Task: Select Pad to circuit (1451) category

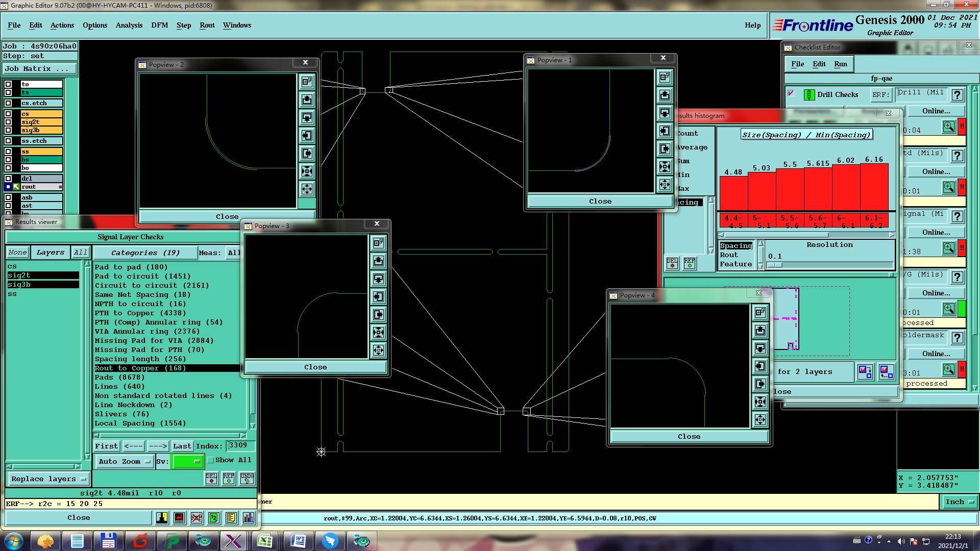Action: tap(142, 276)
